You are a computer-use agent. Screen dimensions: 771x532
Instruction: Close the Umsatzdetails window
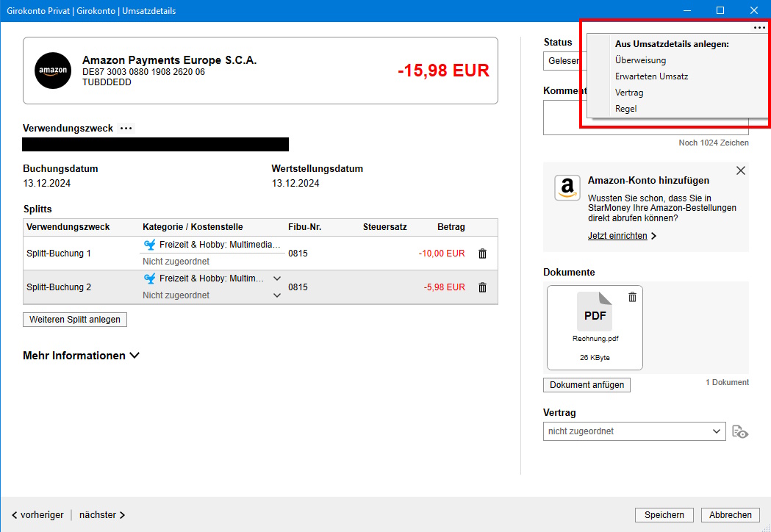(754, 10)
